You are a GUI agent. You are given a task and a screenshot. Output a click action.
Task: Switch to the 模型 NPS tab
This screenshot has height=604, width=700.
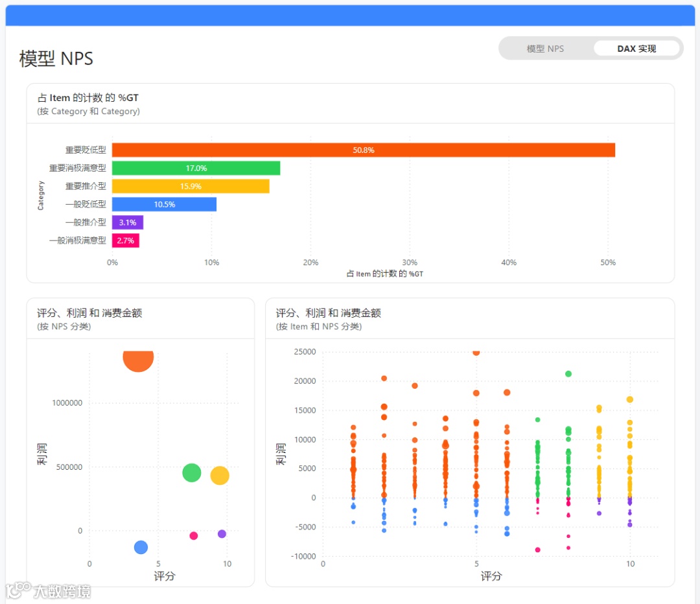(x=545, y=49)
